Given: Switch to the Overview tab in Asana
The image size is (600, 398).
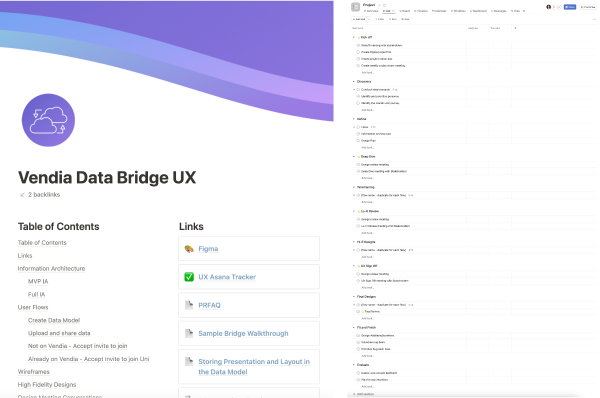Looking at the screenshot, I should coord(371,11).
